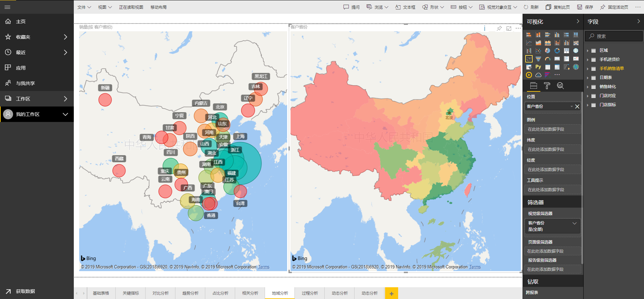Image resolution: width=644 pixels, height=299 pixels.
Task: Select the Py Python visual icon
Action: pyautogui.click(x=538, y=67)
